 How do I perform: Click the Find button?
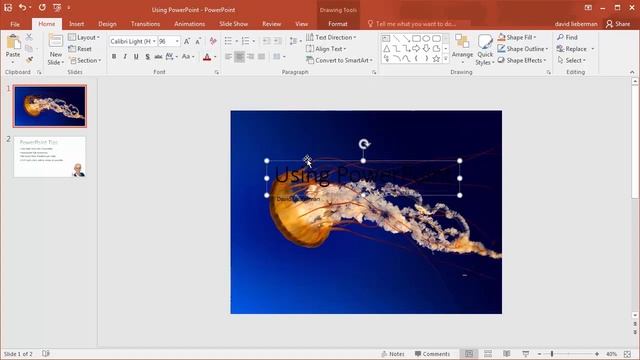pyautogui.click(x=567, y=37)
